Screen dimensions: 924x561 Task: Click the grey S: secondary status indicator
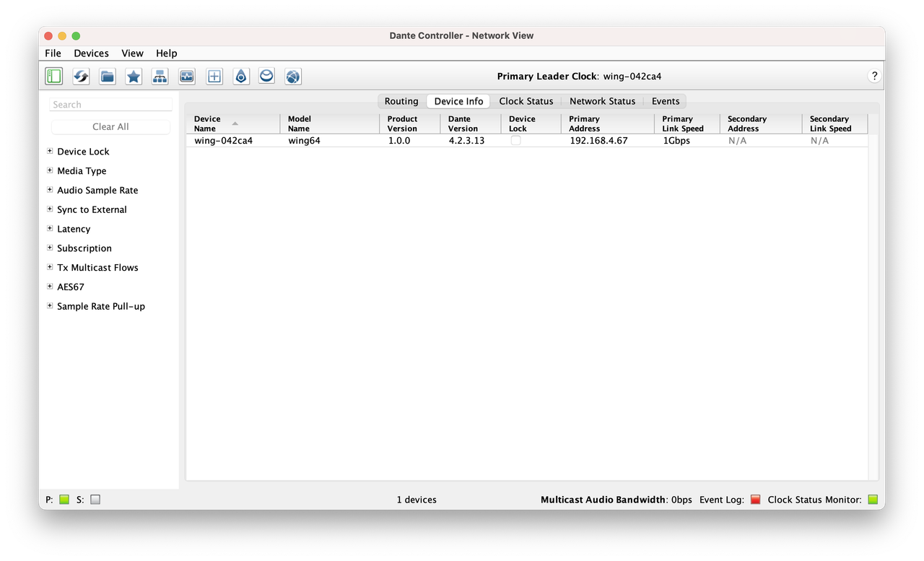[95, 499]
